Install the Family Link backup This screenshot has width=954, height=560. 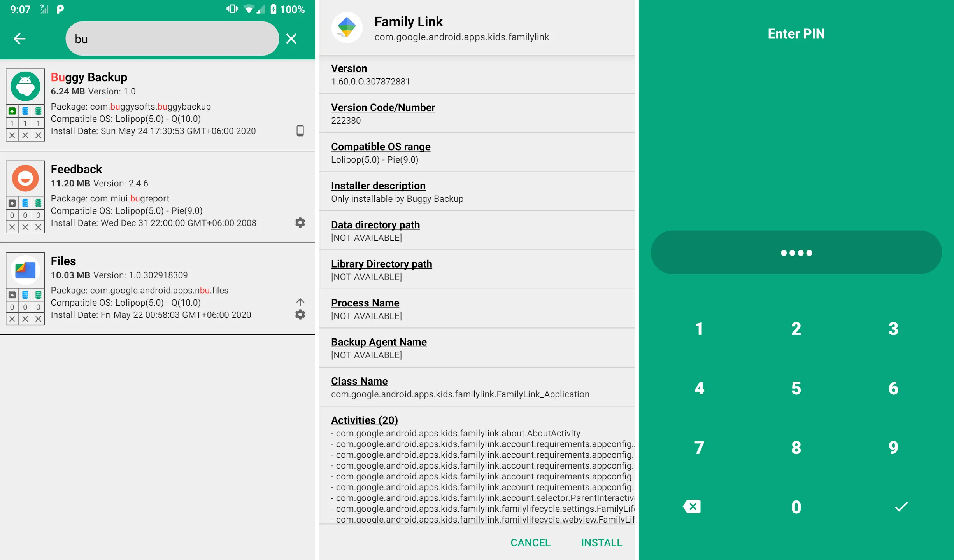(602, 542)
